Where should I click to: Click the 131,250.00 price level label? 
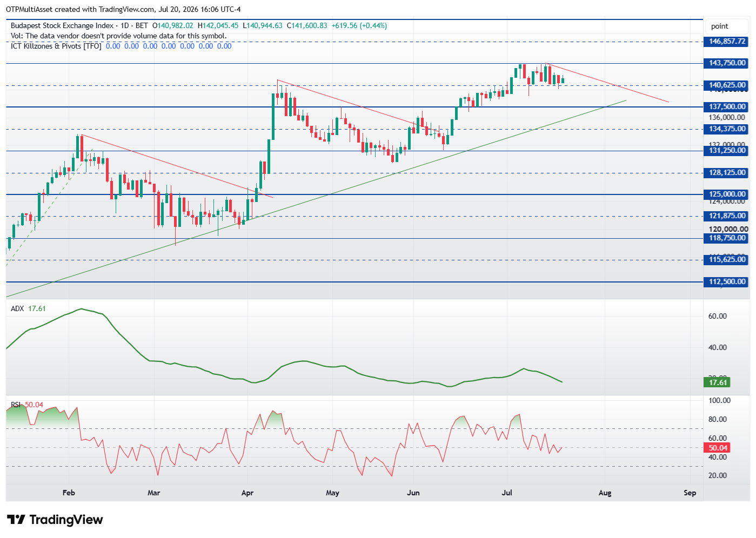(726, 151)
